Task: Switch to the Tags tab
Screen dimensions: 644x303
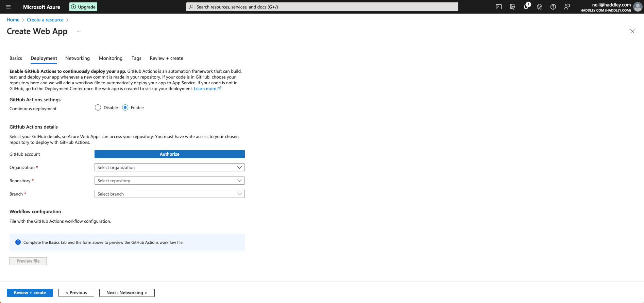Action: click(136, 58)
